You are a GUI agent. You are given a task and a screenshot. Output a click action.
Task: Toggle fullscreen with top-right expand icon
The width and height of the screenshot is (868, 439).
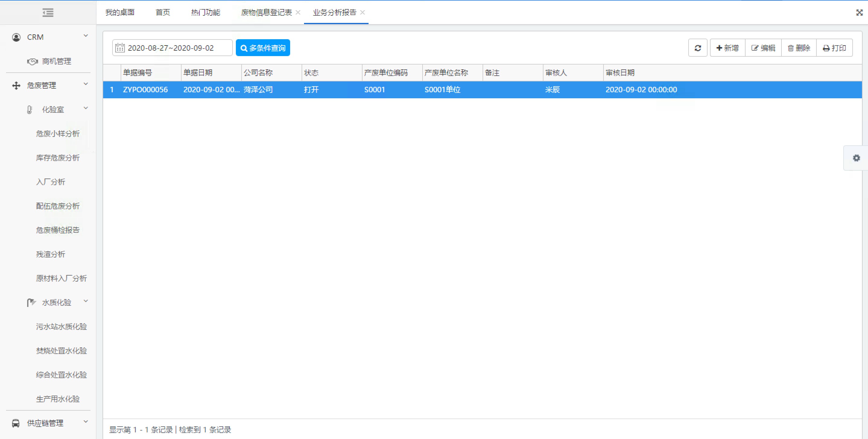[859, 12]
